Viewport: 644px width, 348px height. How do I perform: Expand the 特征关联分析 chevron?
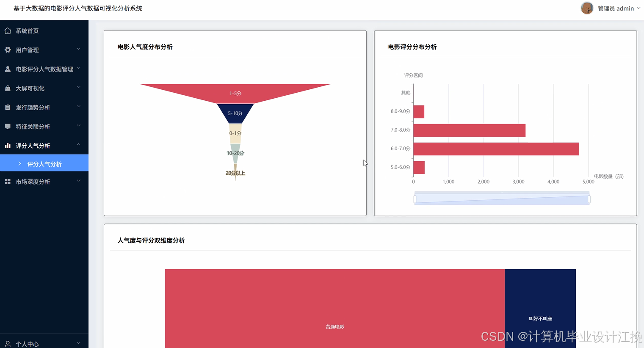(79, 126)
